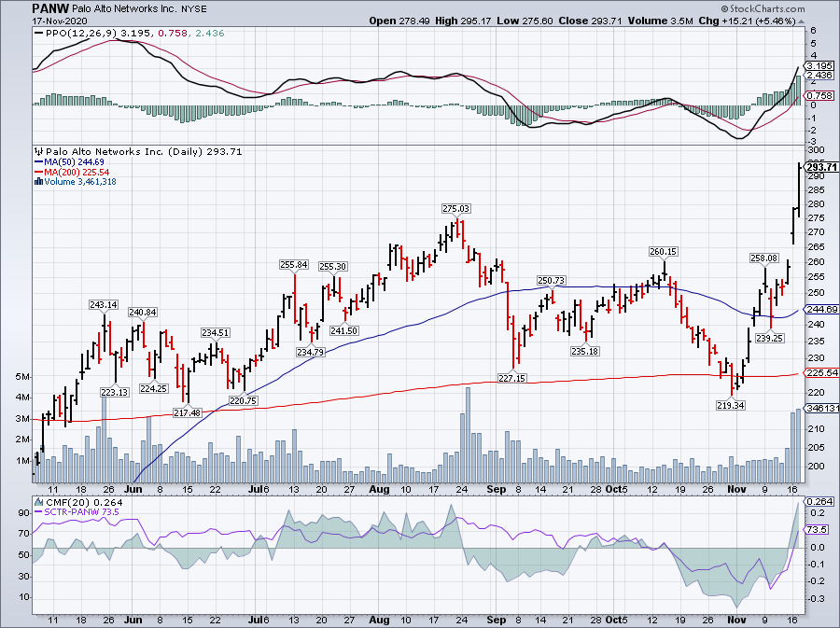The width and height of the screenshot is (840, 628).
Task: Click the 235.18 low price label
Action: [x=585, y=351]
